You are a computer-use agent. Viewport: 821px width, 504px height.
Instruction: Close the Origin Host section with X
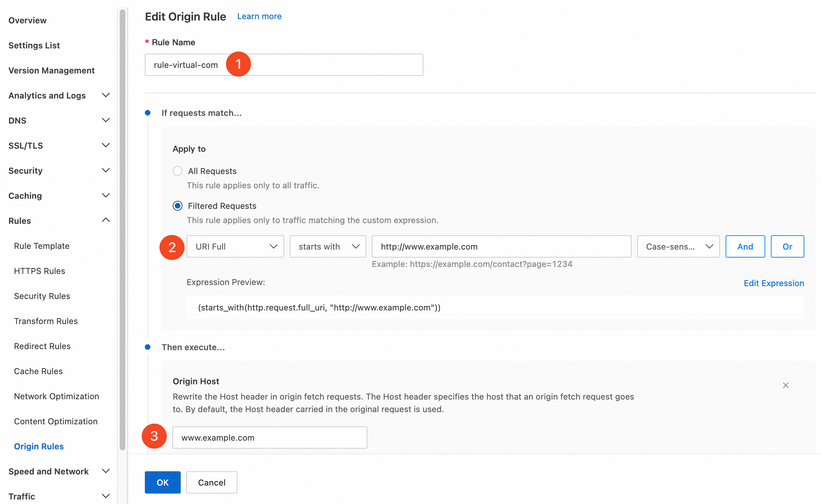785,385
